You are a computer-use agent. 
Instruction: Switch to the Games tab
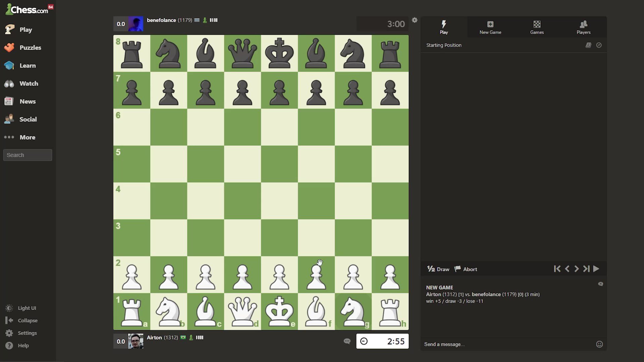(x=537, y=27)
